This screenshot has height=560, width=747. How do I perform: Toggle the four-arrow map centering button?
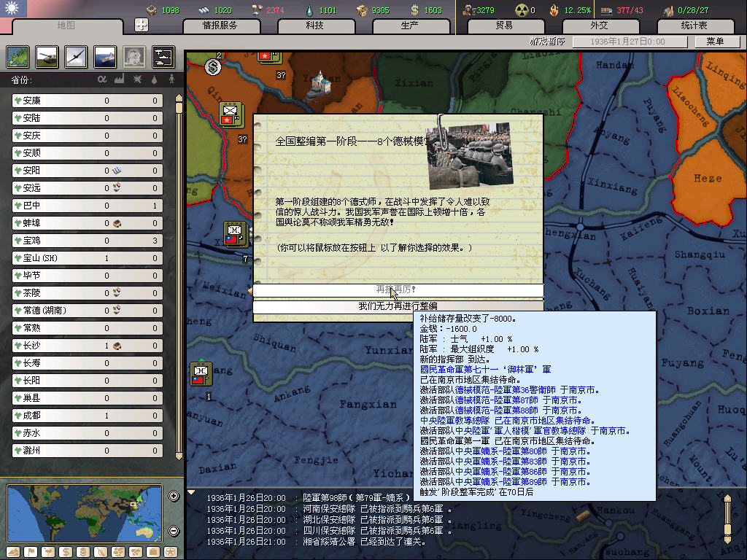coord(142,25)
